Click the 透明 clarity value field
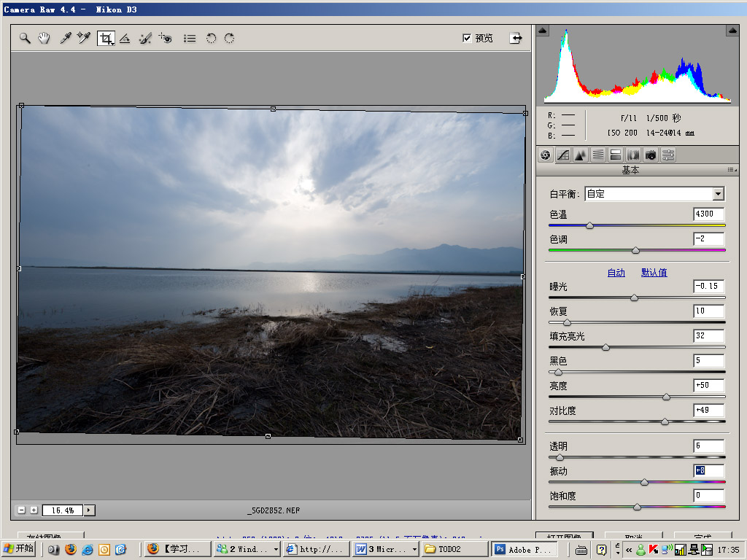Screen dimensions: 747x560 [709, 446]
